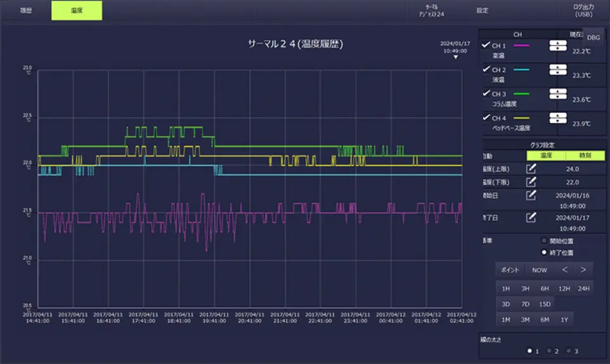The height and width of the screenshot is (364, 610).
Task: Open the 設定 tab
Action: (x=483, y=11)
